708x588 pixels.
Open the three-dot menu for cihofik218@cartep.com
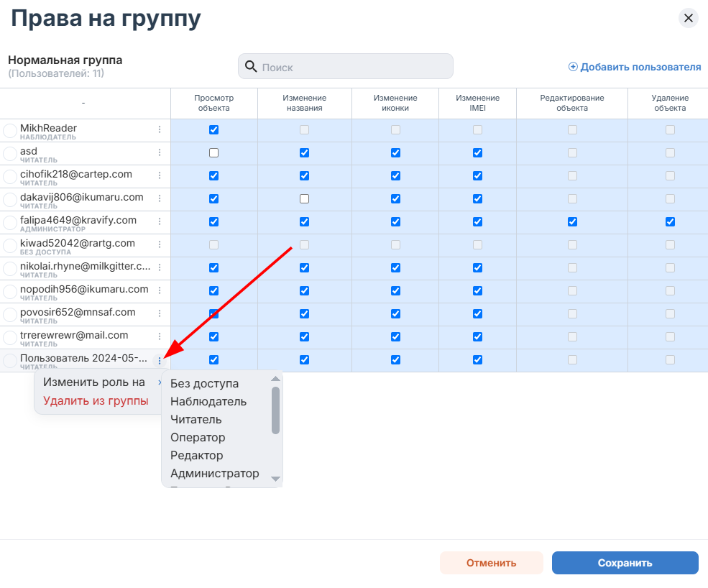[160, 175]
